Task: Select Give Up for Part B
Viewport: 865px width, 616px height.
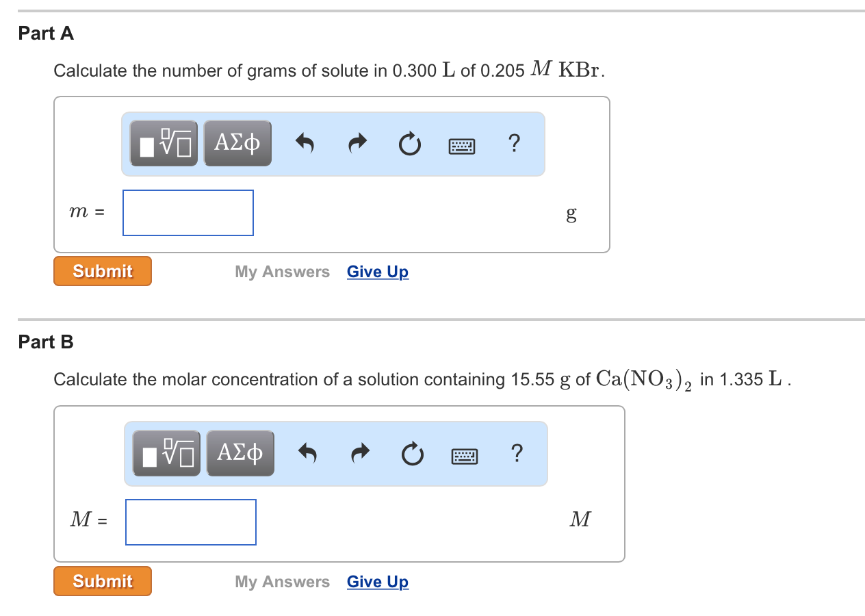Action: (377, 582)
